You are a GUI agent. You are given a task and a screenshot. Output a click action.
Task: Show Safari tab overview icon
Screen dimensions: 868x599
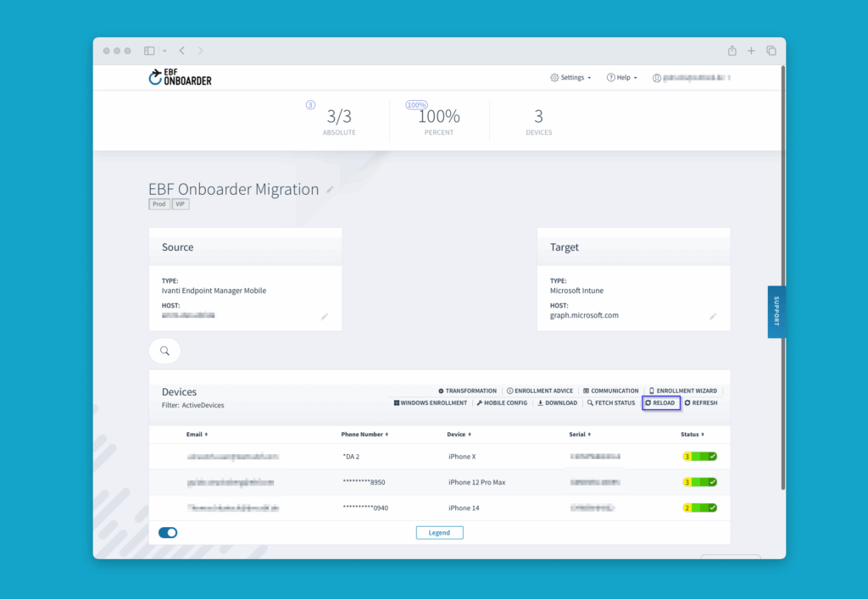pyautogui.click(x=771, y=51)
